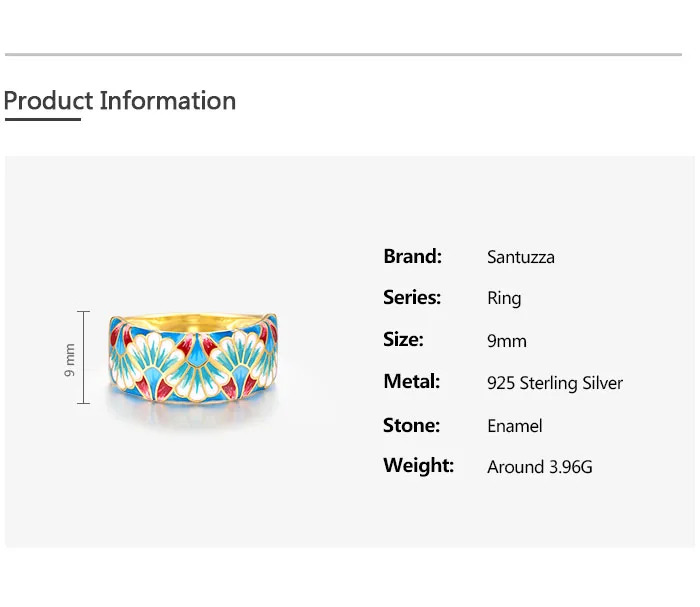Screen dimensions: 700x607
Task: Click the Weight: label
Action: pyautogui.click(x=418, y=465)
